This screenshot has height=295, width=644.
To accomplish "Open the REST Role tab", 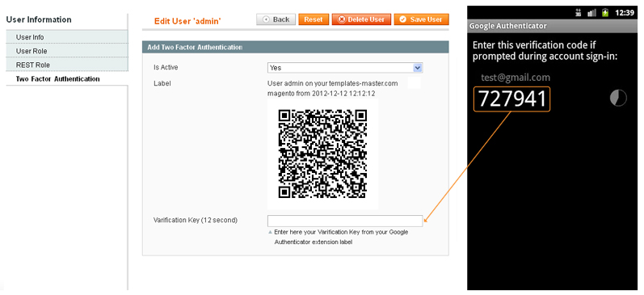I will click(67, 65).
